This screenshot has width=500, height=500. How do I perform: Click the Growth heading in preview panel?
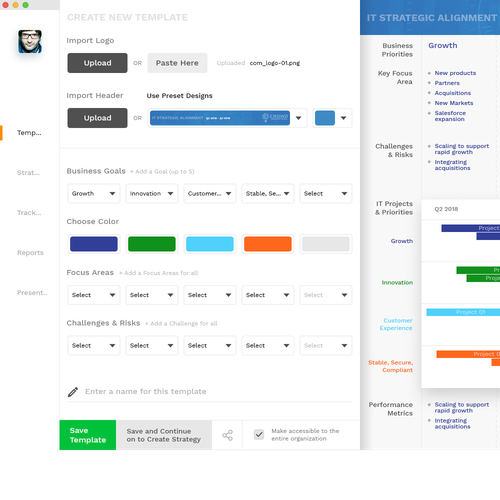pos(443,45)
